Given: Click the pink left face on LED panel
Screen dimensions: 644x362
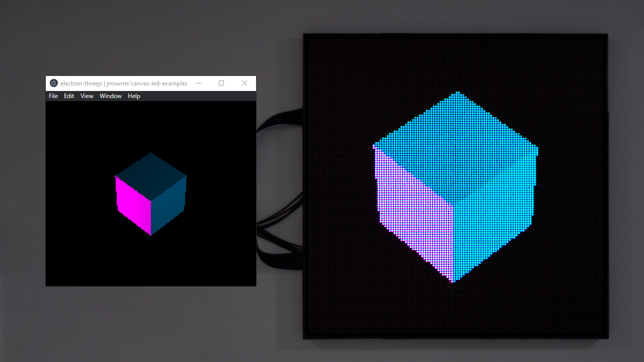Looking at the screenshot, I should tap(413, 212).
